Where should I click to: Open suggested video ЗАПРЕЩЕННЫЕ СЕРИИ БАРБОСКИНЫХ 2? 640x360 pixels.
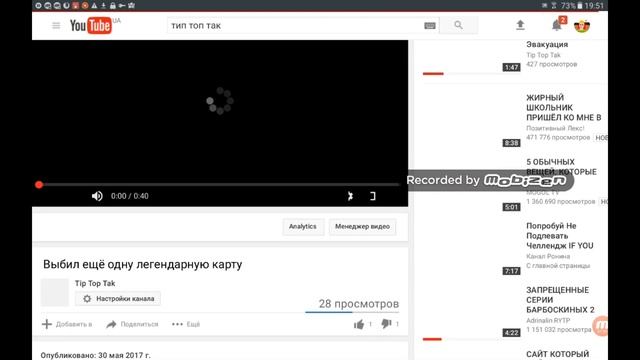coord(560,300)
